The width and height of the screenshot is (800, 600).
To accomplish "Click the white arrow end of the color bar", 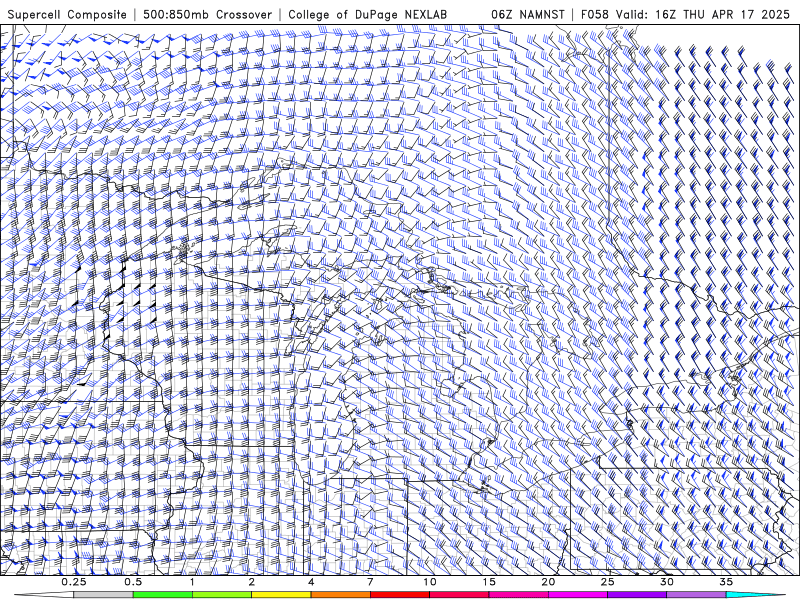I will [x=44, y=595].
